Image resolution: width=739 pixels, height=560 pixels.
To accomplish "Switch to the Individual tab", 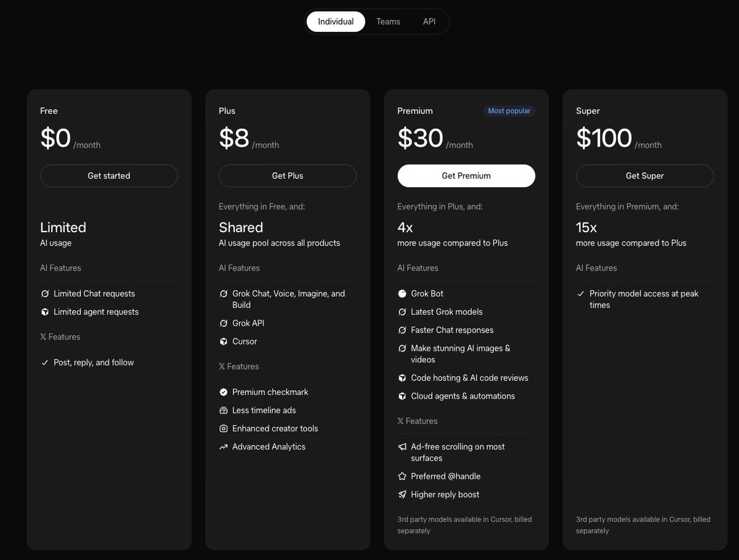I will 336,22.
